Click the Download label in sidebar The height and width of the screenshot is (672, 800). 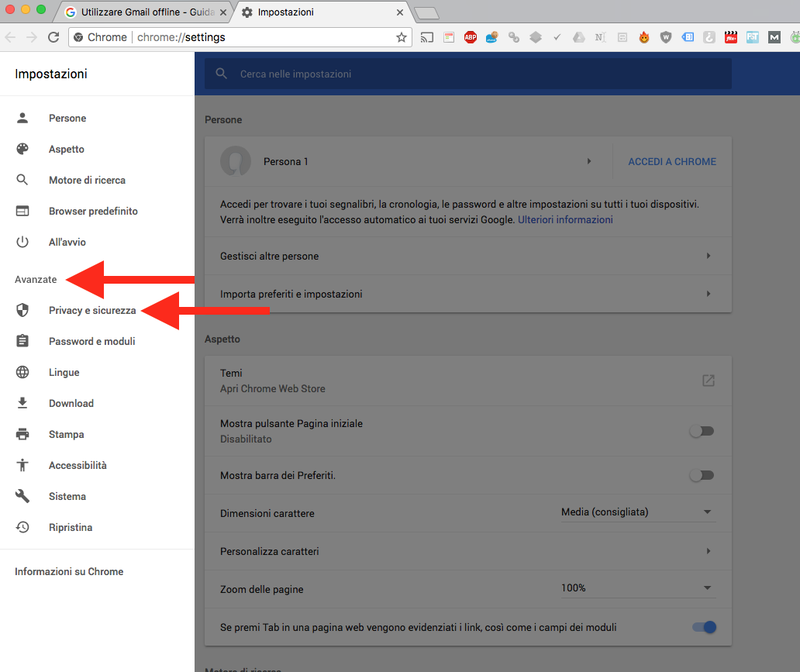point(71,404)
